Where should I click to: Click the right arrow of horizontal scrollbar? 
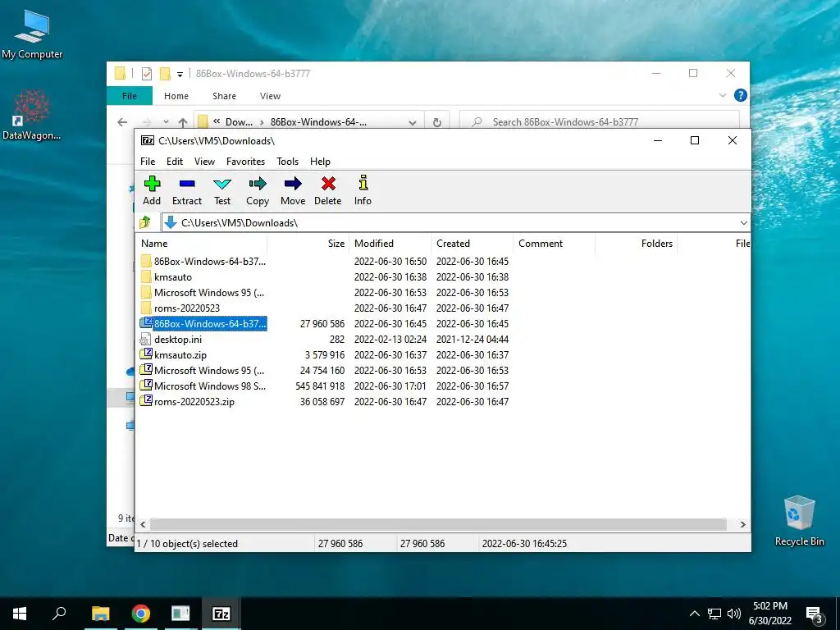tap(742, 524)
